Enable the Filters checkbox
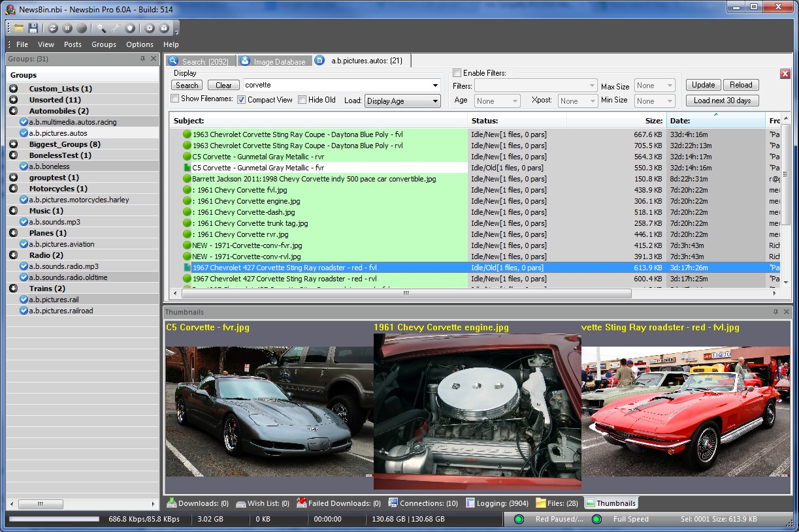Image resolution: width=799 pixels, height=532 pixels. tap(457, 73)
